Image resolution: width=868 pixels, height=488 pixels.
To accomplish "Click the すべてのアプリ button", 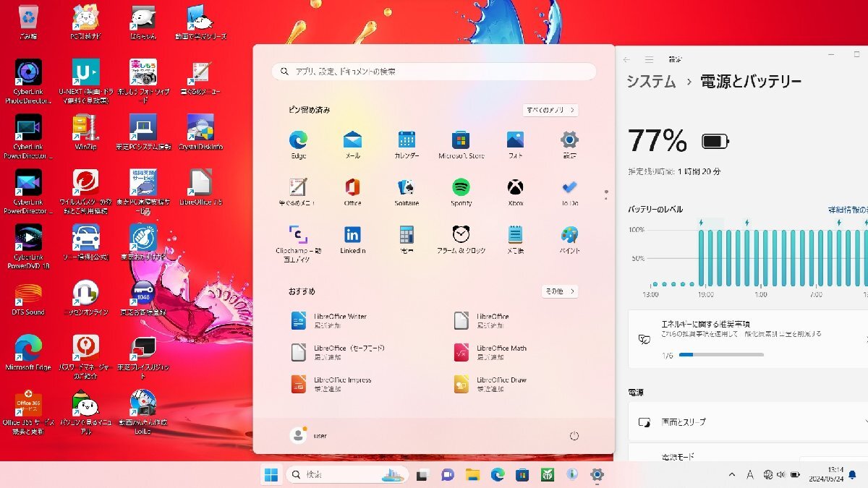I will (x=550, y=110).
